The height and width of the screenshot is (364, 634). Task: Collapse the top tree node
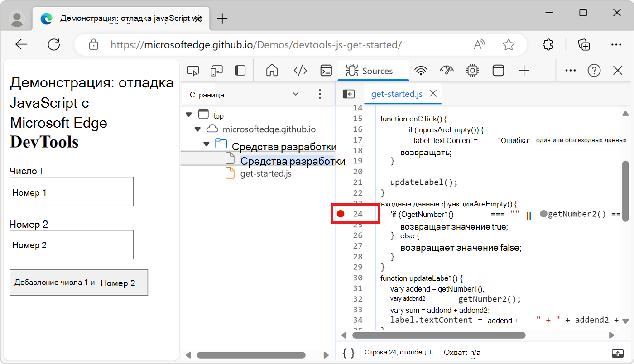click(x=189, y=115)
